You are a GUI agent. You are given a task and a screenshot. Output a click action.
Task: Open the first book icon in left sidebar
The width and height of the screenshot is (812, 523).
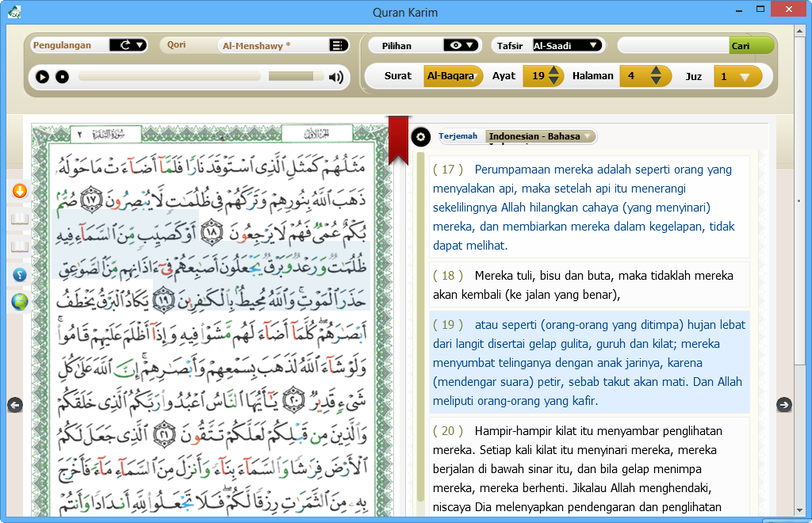19,219
